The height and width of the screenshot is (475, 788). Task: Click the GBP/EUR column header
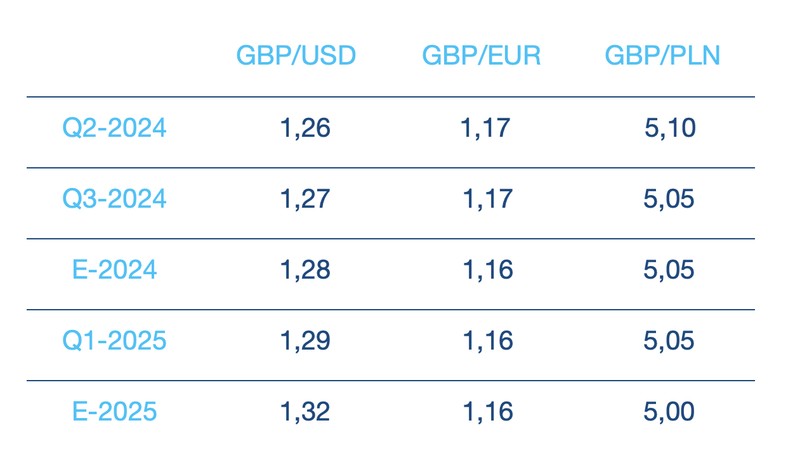click(x=481, y=55)
